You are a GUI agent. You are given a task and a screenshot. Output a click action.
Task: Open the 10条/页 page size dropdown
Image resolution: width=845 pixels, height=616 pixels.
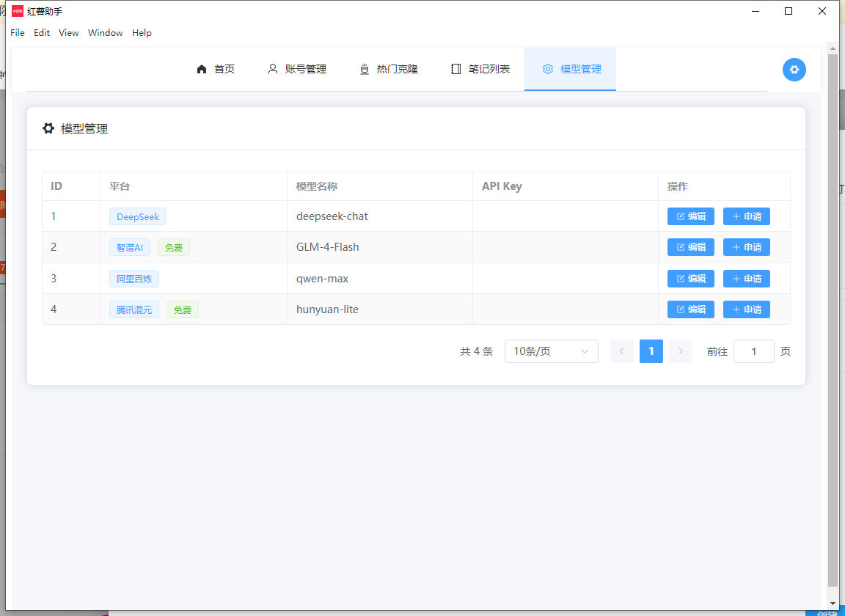pos(551,351)
